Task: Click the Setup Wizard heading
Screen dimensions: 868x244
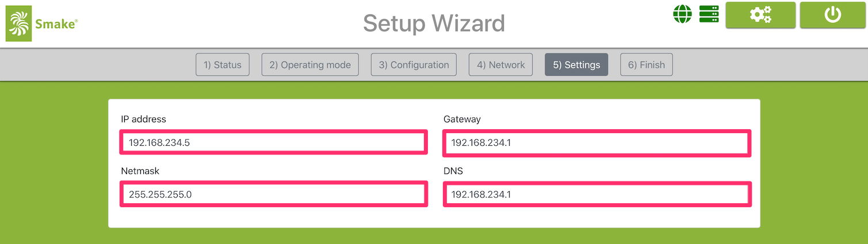Action: click(x=434, y=24)
